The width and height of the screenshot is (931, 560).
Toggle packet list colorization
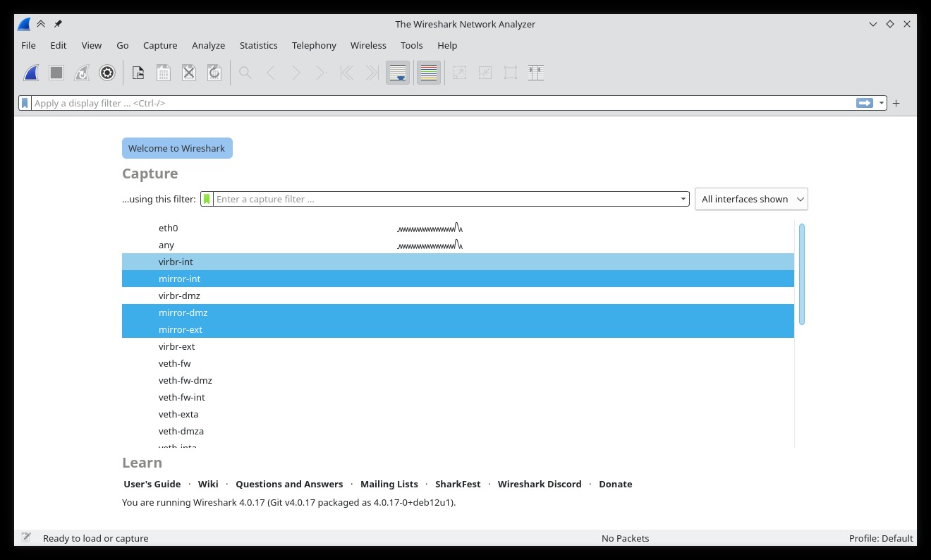(x=429, y=73)
